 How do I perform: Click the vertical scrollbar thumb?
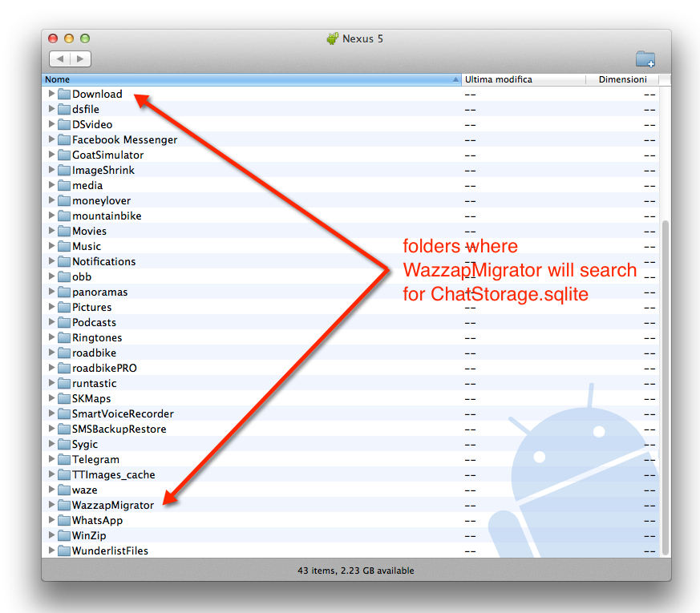666,387
